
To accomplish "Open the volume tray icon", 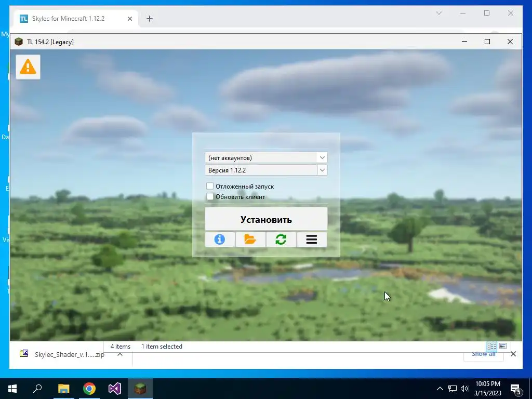I will point(464,389).
